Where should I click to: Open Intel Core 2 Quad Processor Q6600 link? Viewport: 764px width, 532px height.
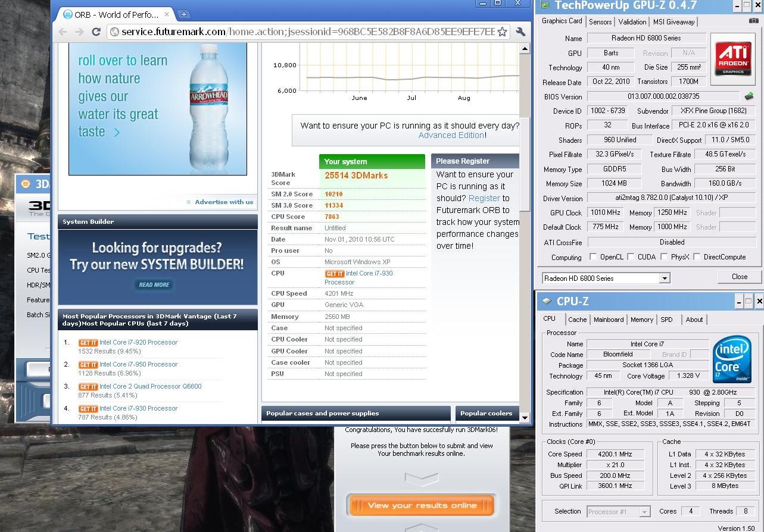coord(150,387)
